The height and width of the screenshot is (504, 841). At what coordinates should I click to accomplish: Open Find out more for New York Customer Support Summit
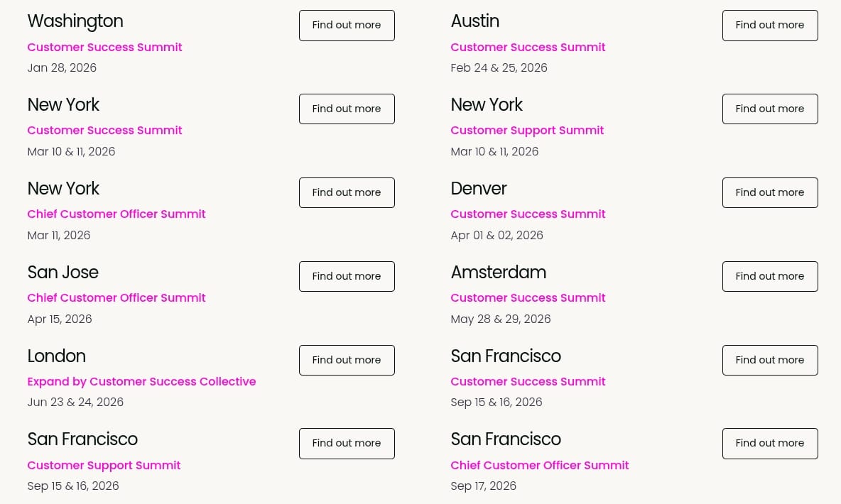770,109
